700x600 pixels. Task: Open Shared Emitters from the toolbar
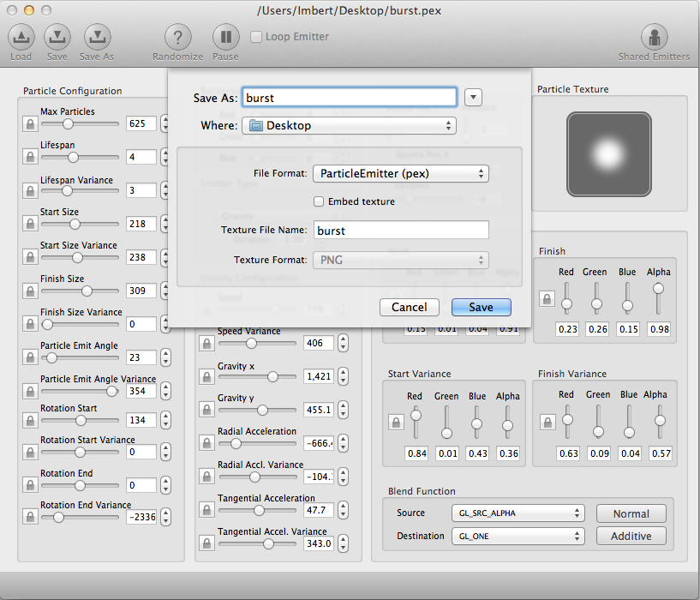coord(654,37)
